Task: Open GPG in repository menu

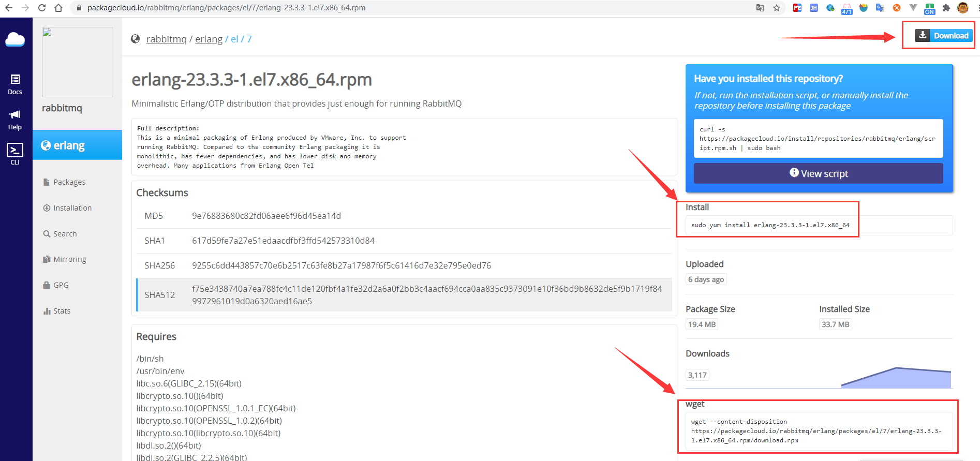Action: click(x=56, y=285)
